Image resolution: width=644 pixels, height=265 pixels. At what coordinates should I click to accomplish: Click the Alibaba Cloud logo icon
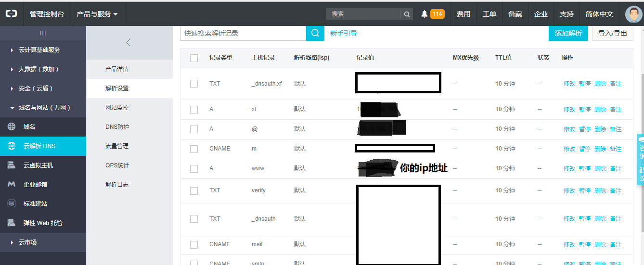coord(11,14)
